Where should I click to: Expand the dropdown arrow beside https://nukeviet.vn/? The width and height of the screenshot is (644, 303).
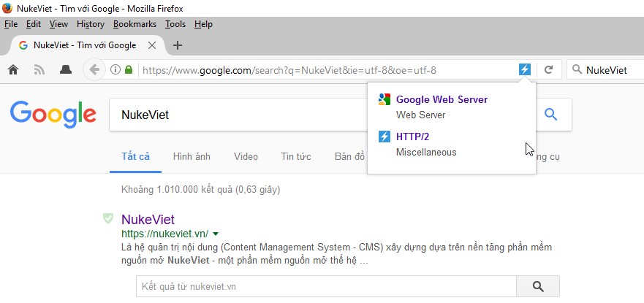pos(216,234)
